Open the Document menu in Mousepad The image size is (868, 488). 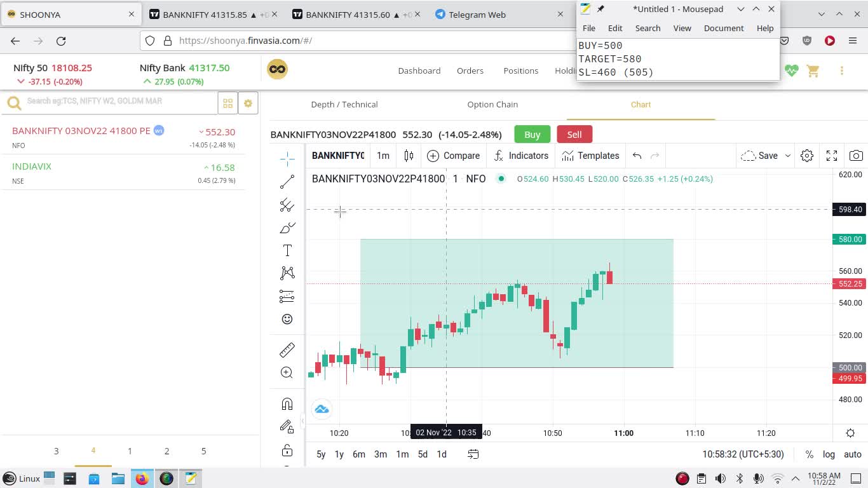[724, 28]
